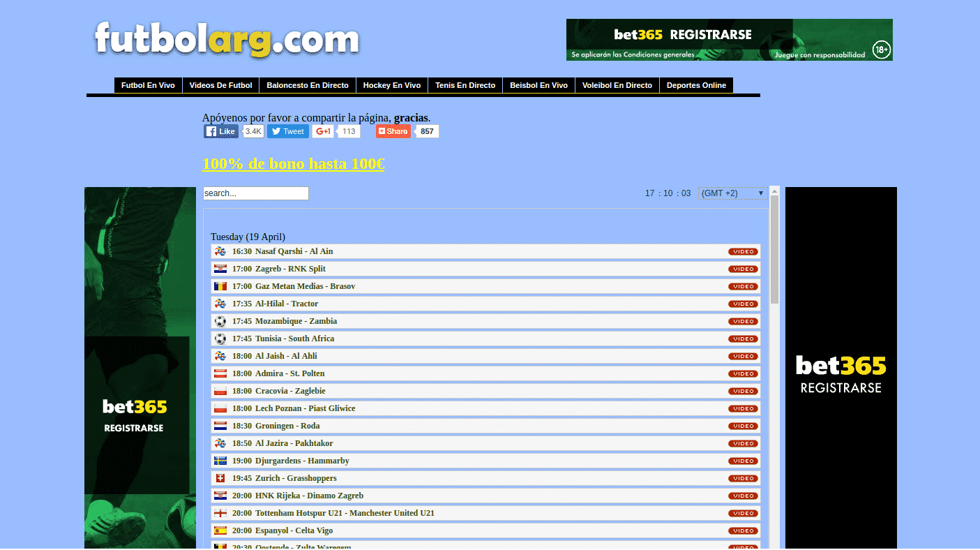
Task: Open the Tenis En Directo menu
Action: tap(465, 85)
